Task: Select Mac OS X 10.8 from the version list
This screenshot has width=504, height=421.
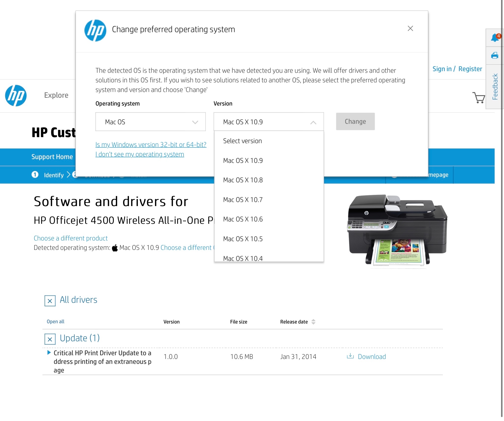Action: pyautogui.click(x=243, y=180)
